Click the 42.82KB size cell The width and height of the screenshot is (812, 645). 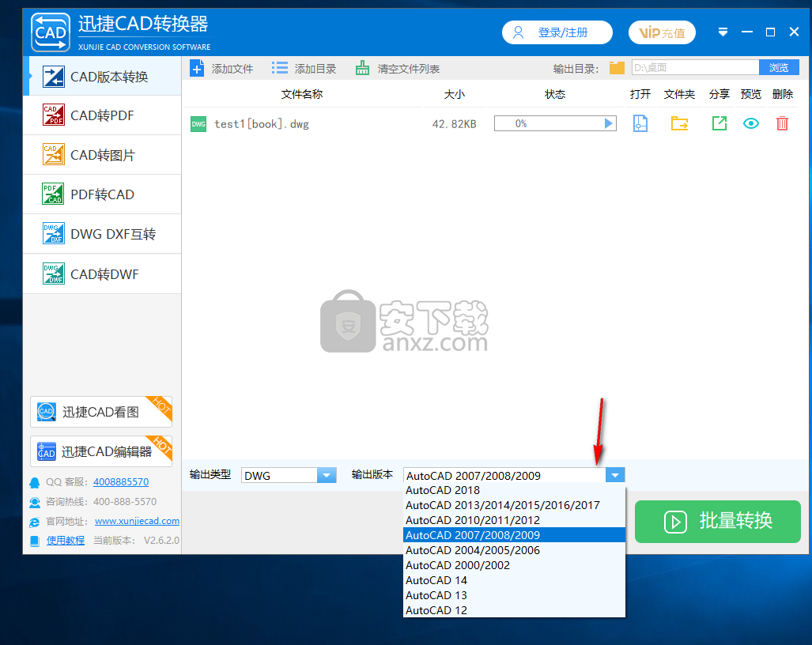(454, 124)
